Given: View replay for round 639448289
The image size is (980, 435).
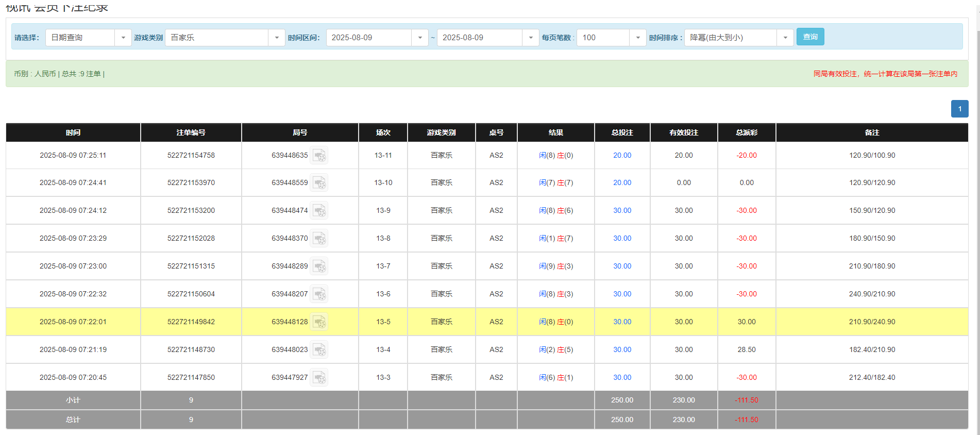Looking at the screenshot, I should pyautogui.click(x=319, y=266).
